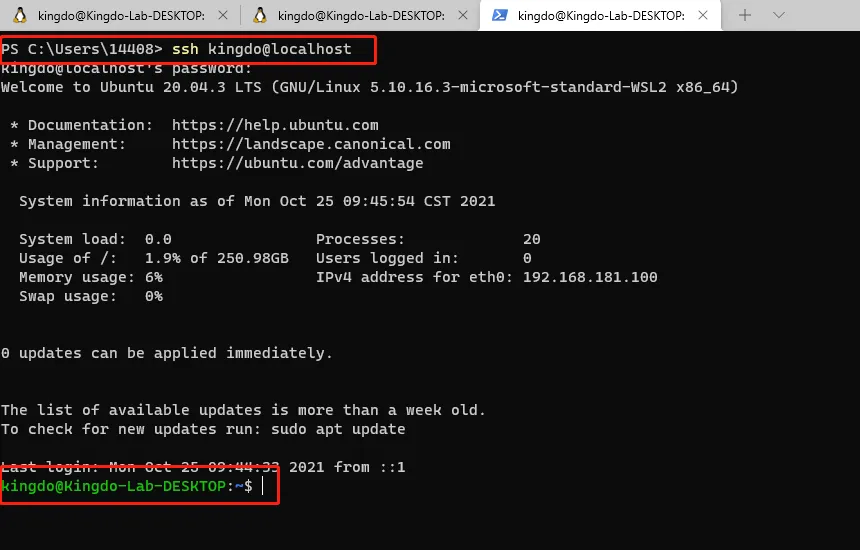Viewport: 860px width, 550px height.
Task: Click the PowerShell icon on the active tab
Action: pyautogui.click(x=500, y=15)
